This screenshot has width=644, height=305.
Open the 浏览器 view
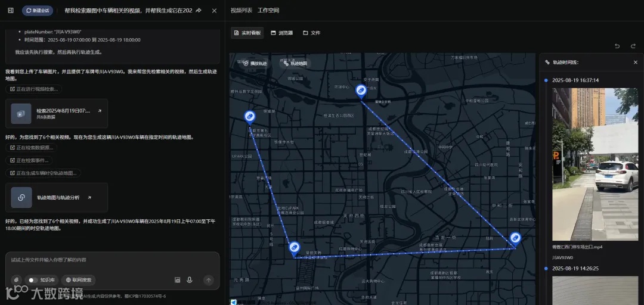(x=281, y=33)
